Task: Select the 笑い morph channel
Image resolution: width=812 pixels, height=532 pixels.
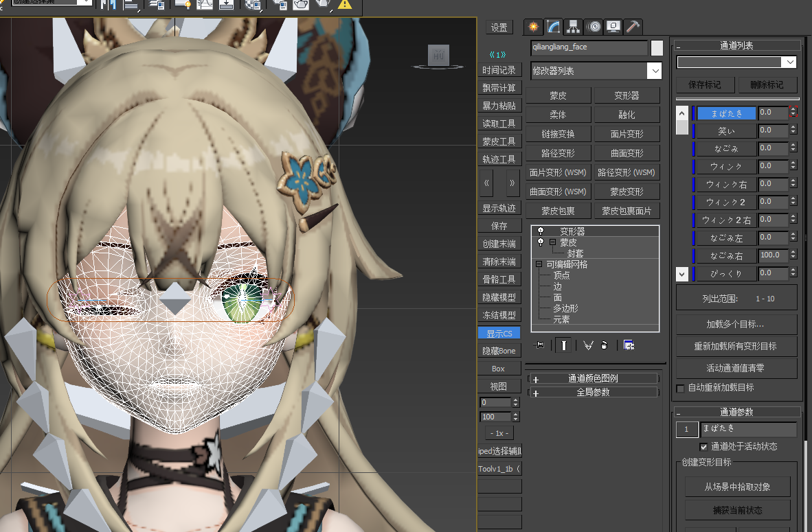Action: pyautogui.click(x=726, y=130)
